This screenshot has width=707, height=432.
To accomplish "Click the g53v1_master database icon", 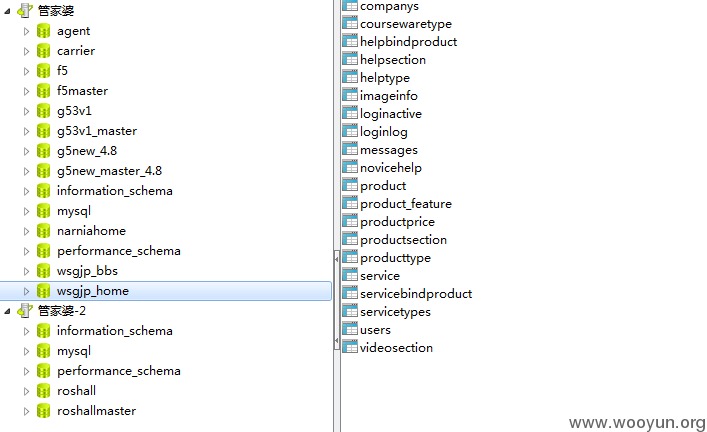I will [x=43, y=131].
